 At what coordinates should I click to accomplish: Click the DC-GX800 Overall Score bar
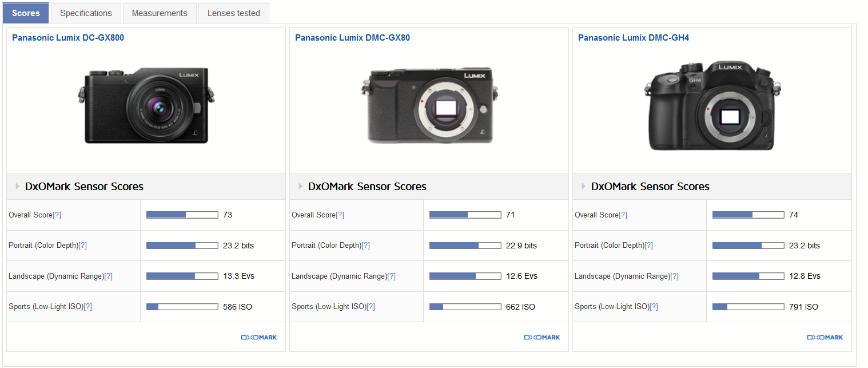tap(182, 215)
